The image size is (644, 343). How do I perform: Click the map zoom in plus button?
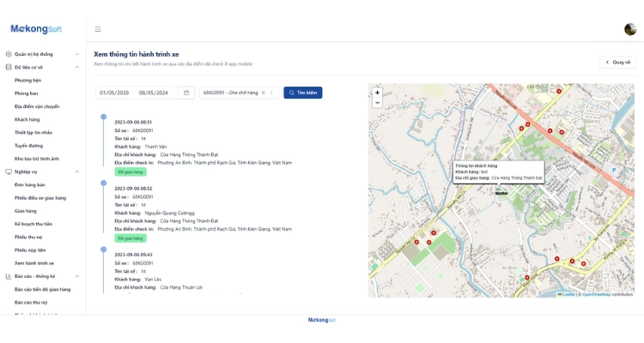pyautogui.click(x=377, y=93)
